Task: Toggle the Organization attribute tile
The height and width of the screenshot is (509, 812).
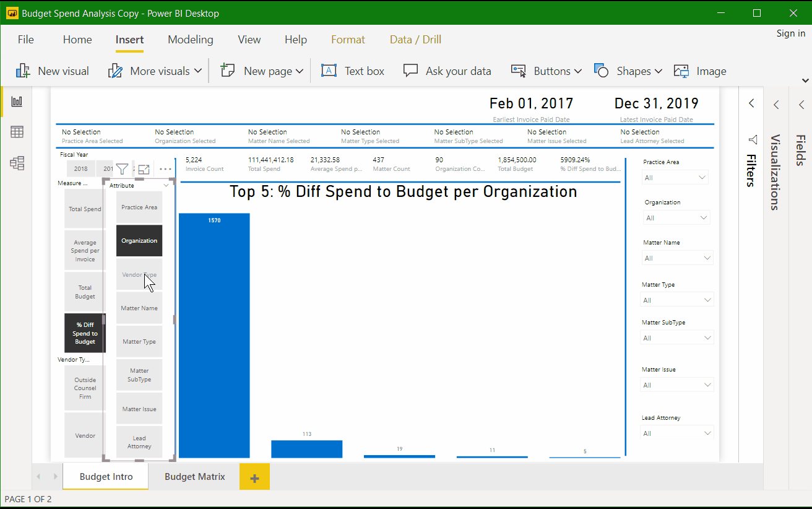Action: (x=139, y=241)
